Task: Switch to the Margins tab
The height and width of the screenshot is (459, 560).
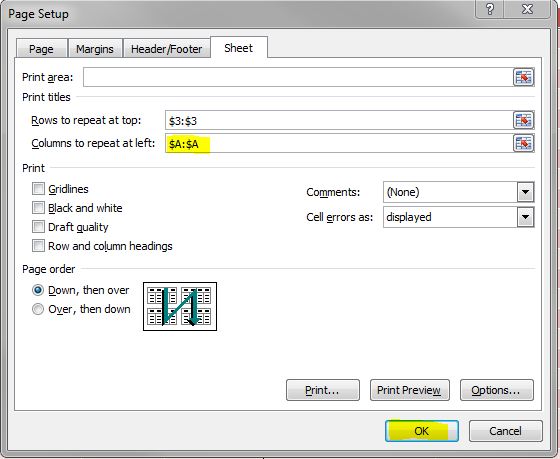Action: pos(95,49)
